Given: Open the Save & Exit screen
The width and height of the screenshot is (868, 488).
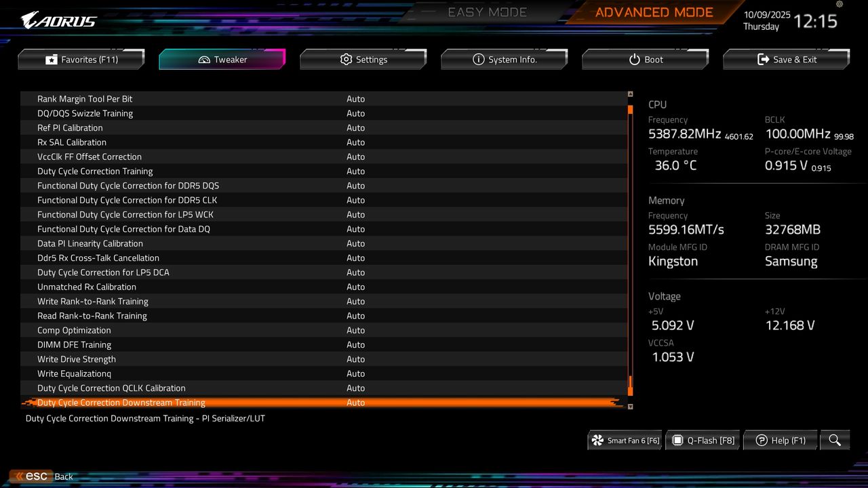Looking at the screenshot, I should (x=787, y=59).
